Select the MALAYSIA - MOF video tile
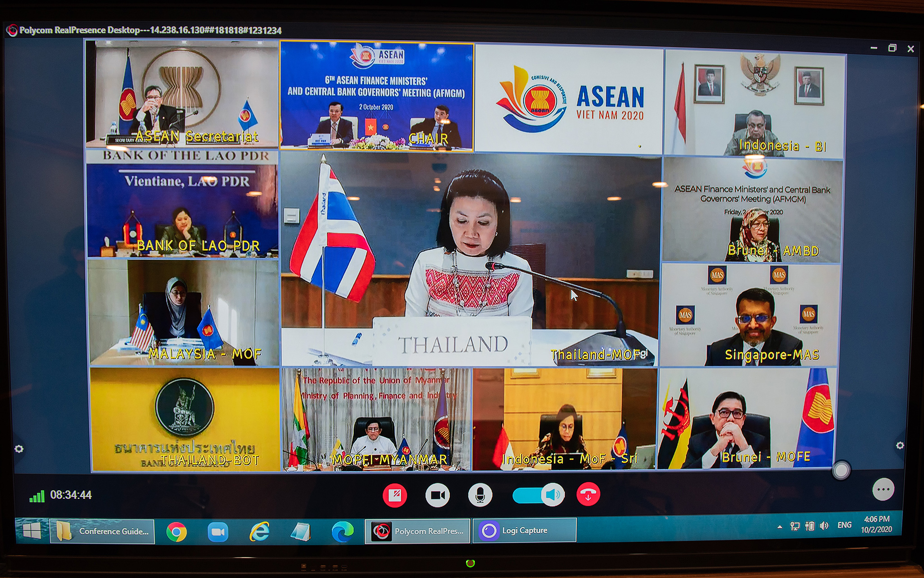The image size is (924, 578). click(184, 312)
